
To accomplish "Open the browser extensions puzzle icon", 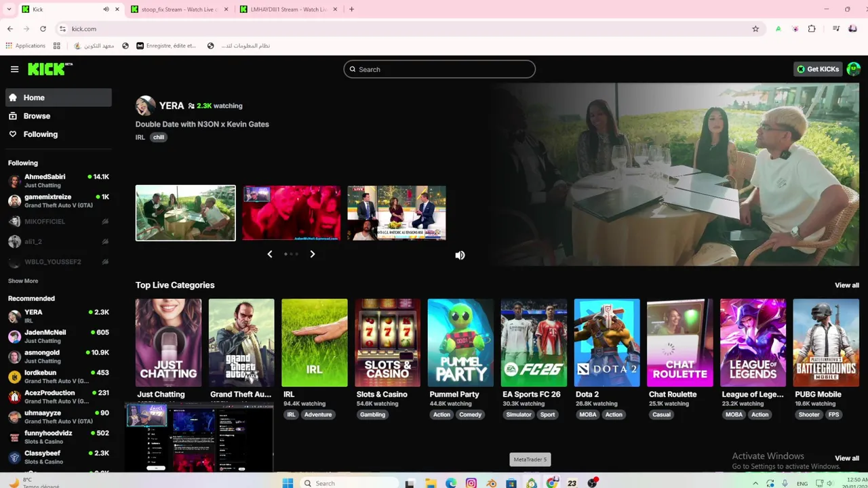I will click(x=812, y=29).
